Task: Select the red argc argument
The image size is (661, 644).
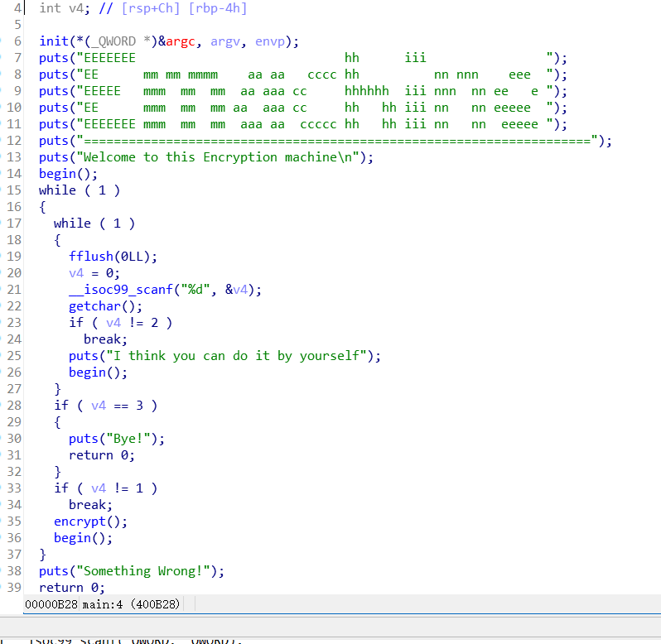Action: point(181,41)
